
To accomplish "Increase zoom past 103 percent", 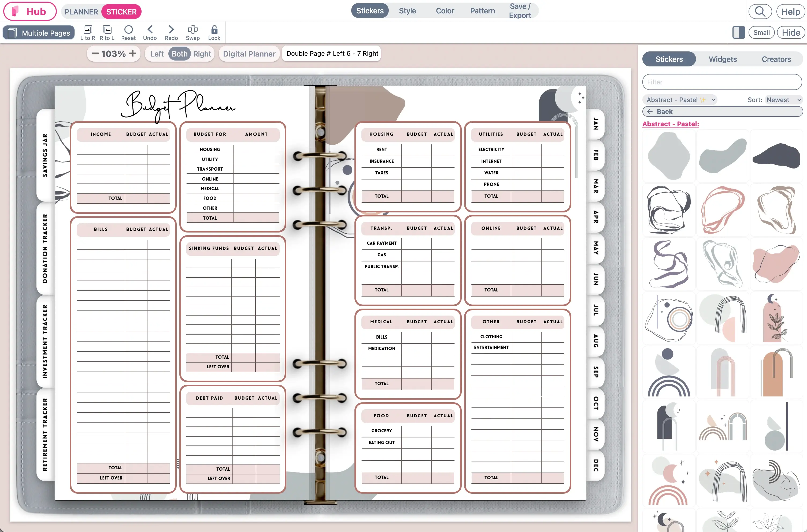I will tap(132, 54).
